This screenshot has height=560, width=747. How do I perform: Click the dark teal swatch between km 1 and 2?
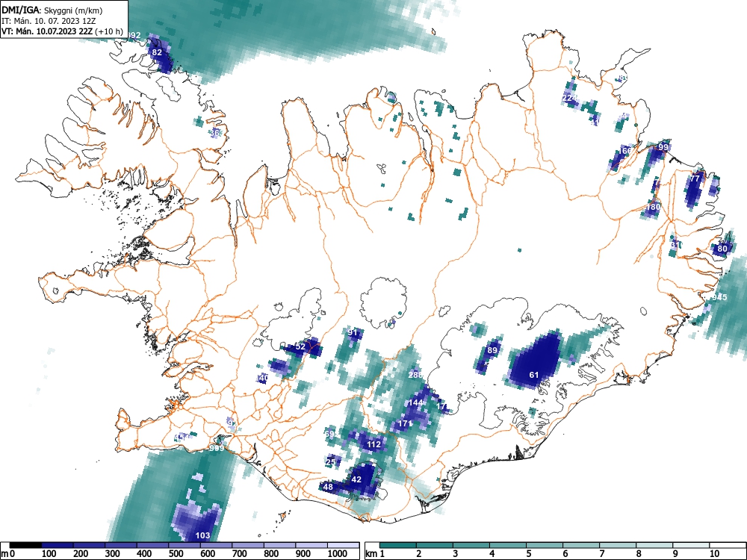coord(398,545)
